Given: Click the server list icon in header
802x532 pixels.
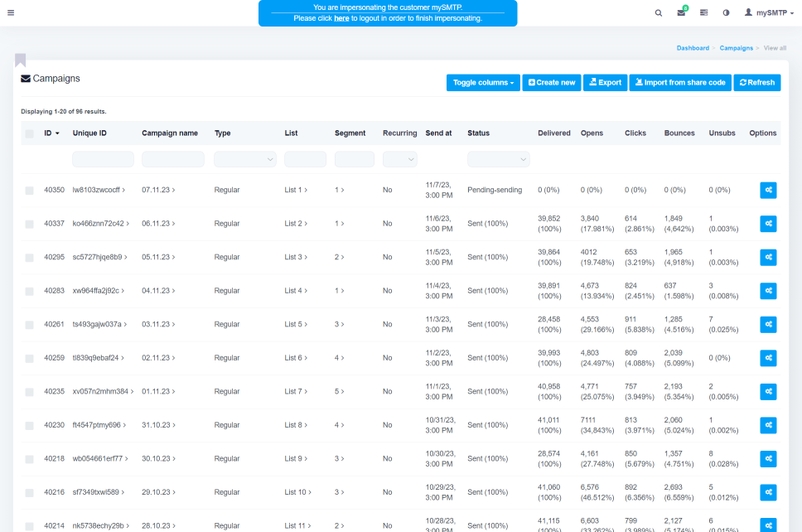Looking at the screenshot, I should [x=703, y=13].
